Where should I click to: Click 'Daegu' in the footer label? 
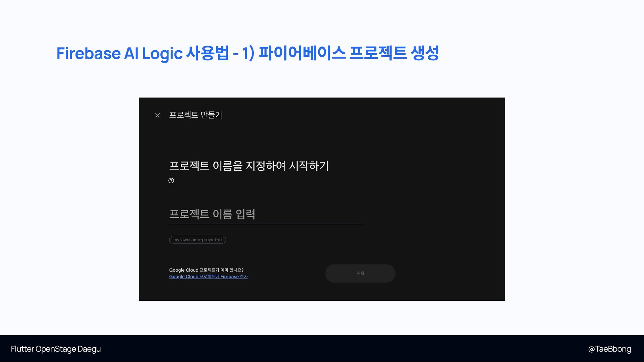89,349
